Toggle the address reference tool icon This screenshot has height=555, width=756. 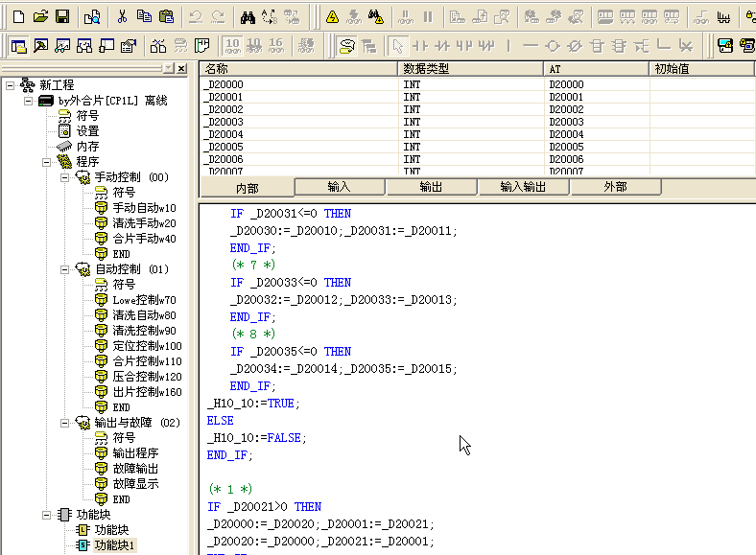pos(84,46)
